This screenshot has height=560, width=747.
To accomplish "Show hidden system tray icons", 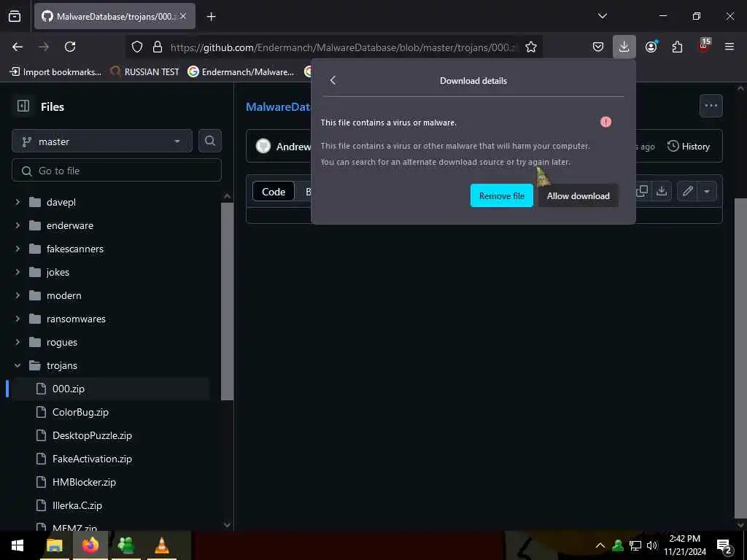I will tap(600, 545).
